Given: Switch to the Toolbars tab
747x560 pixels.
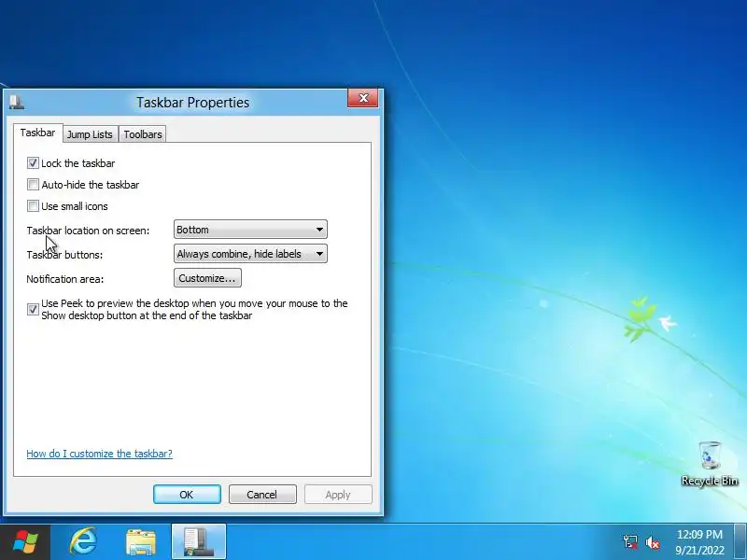Looking at the screenshot, I should pos(143,134).
